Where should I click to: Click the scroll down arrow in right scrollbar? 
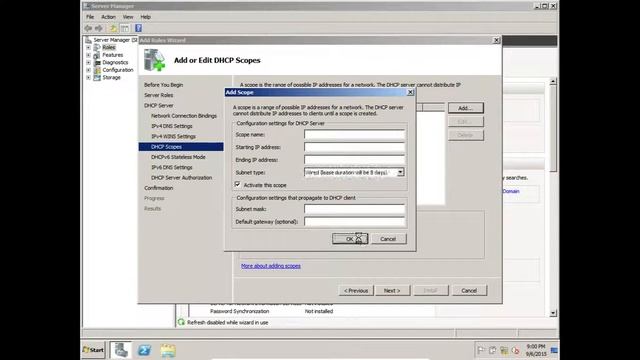(x=553, y=313)
